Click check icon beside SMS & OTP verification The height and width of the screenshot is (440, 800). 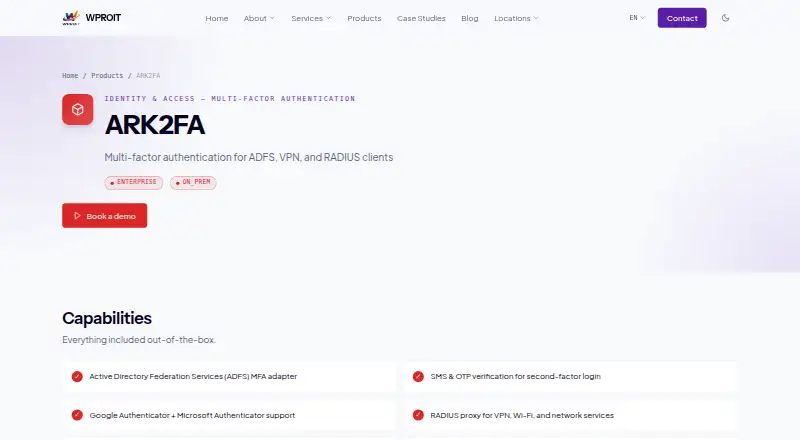pyautogui.click(x=418, y=376)
